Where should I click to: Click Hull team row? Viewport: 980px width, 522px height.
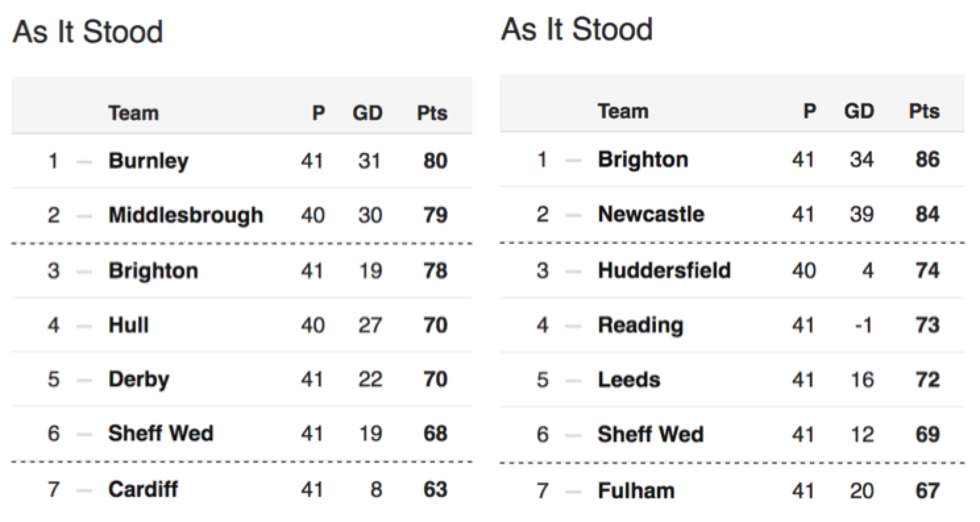(x=241, y=325)
